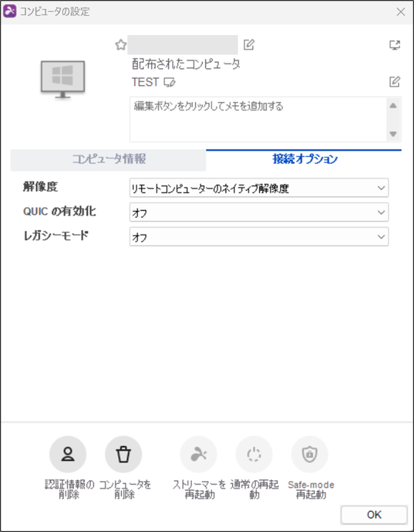
Task: Click Safe-mode 再起動 shield icon
Action: [x=310, y=454]
